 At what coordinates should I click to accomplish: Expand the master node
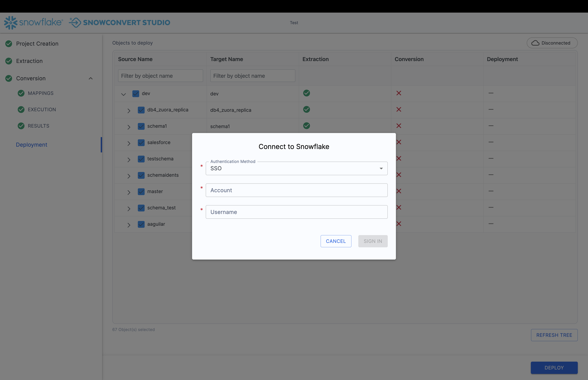pos(129,192)
